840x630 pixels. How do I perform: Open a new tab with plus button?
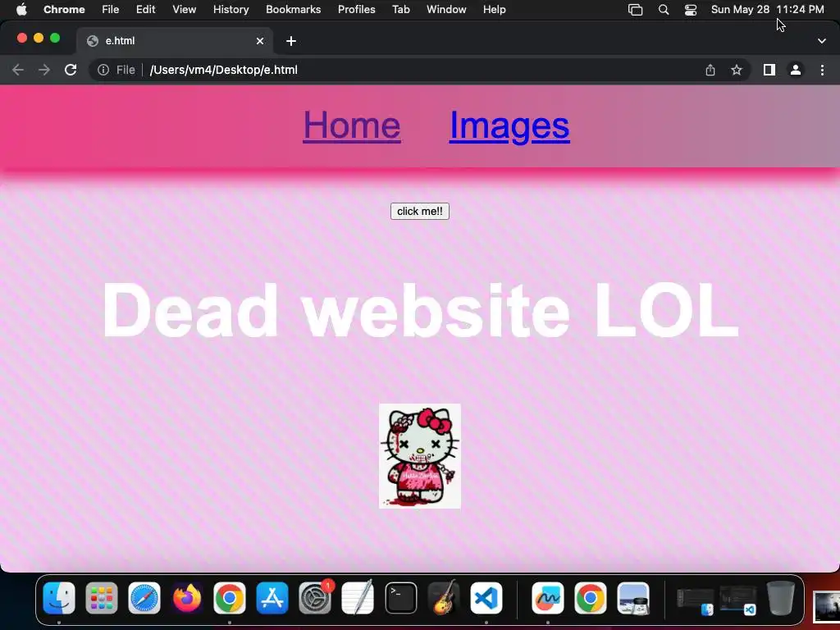pos(291,41)
